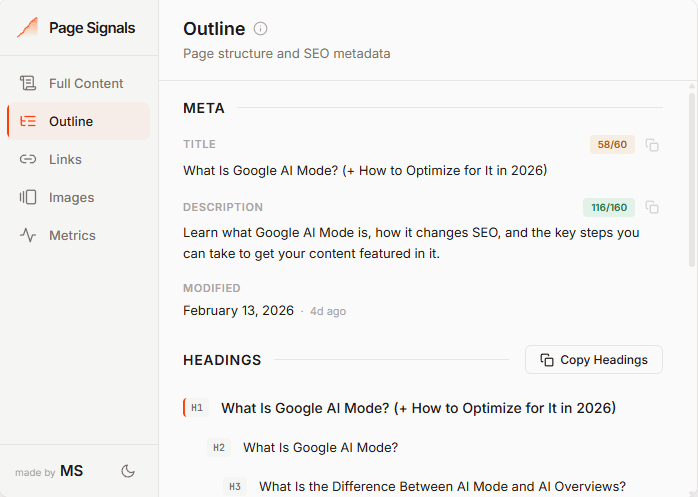Click the vertical scrollbar thumb
The width and height of the screenshot is (698, 497).
click(x=692, y=180)
